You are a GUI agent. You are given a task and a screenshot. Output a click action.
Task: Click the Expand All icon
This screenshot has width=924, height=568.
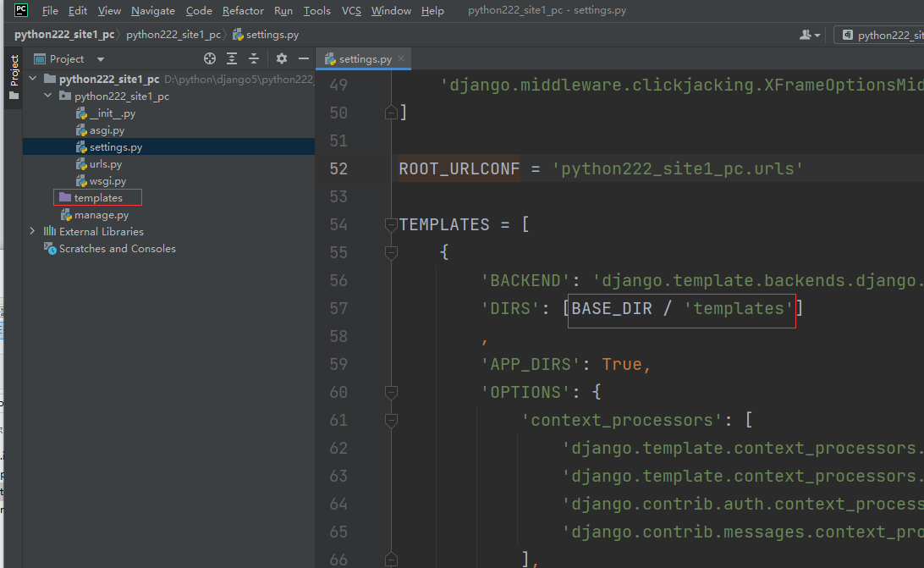coord(232,58)
